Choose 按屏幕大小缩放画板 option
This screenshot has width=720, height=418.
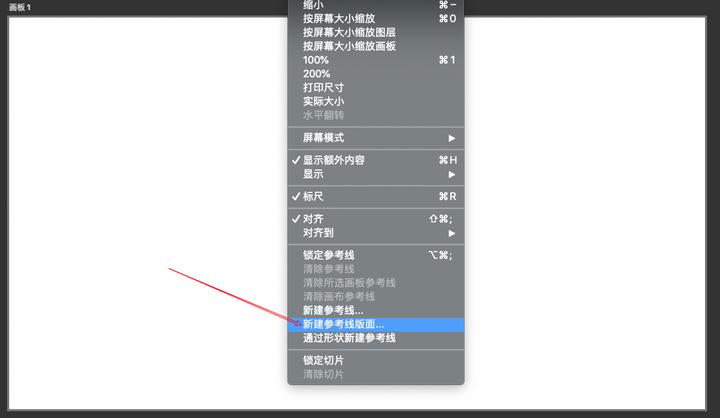point(376,46)
